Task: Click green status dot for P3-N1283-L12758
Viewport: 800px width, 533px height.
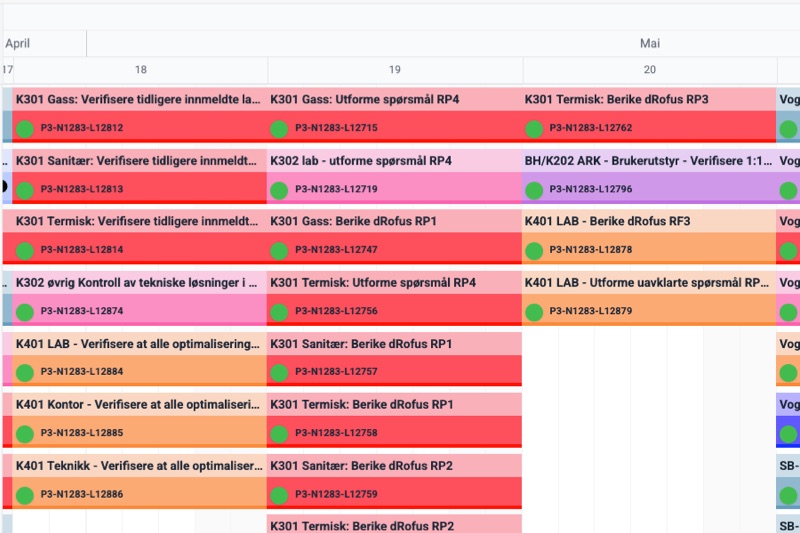Action: point(279,434)
